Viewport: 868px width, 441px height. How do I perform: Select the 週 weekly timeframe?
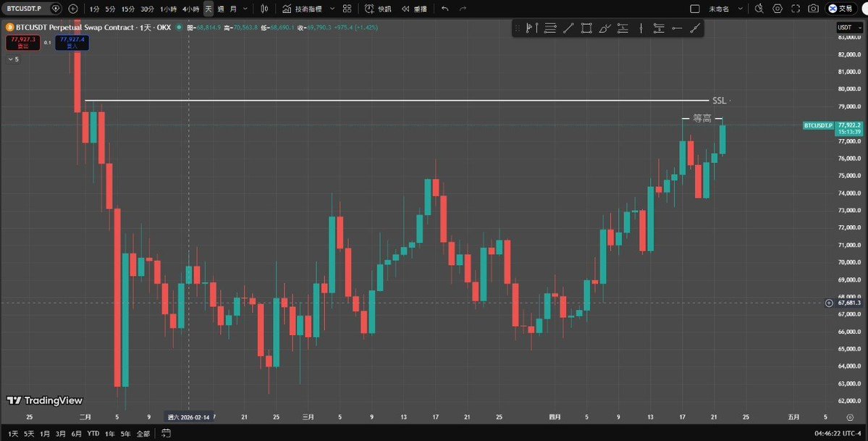(x=221, y=9)
